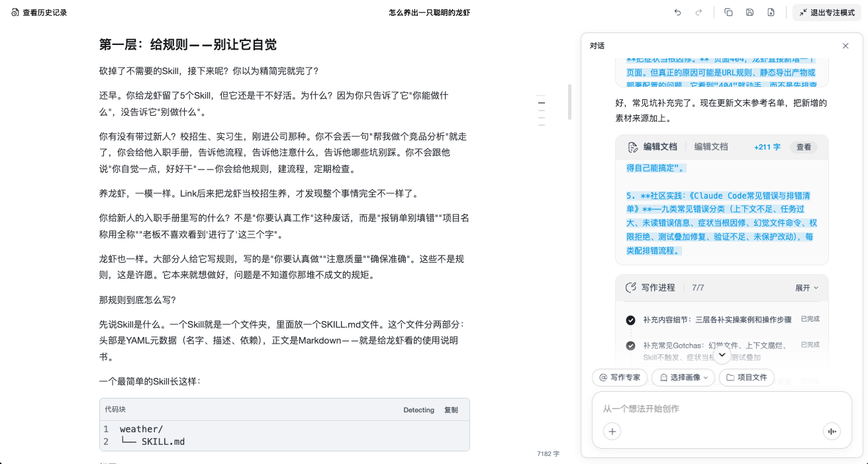Click the scroll-to-bottom chevron in the chat
868x464 pixels.
click(x=722, y=355)
